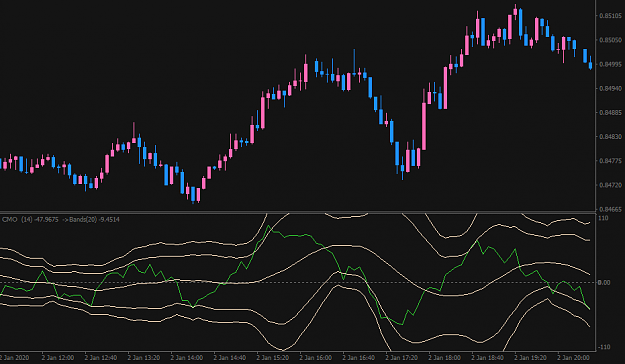Image resolution: width=625 pixels, height=364 pixels.
Task: Select the 2 Jan 18:00 time label
Action: (x=445, y=358)
